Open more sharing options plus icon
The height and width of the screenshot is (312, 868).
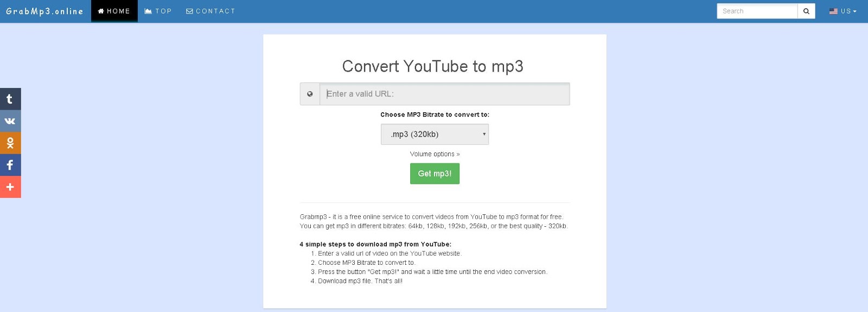[x=10, y=187]
